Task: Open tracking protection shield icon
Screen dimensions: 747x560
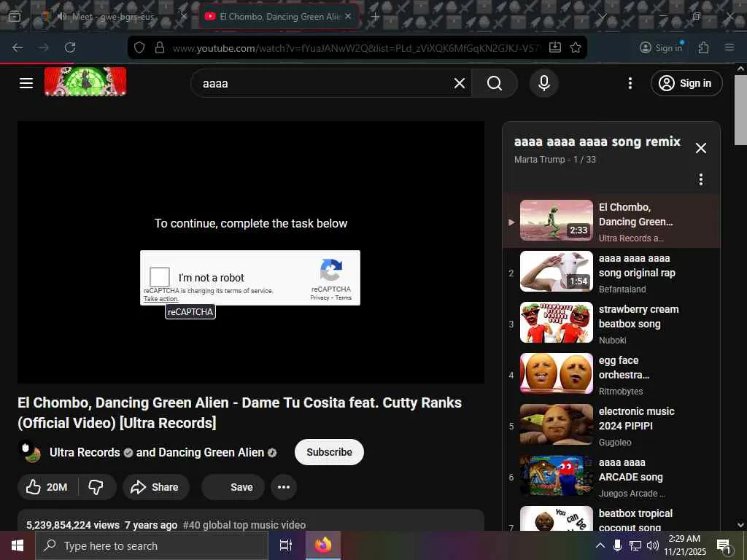Action: click(139, 47)
